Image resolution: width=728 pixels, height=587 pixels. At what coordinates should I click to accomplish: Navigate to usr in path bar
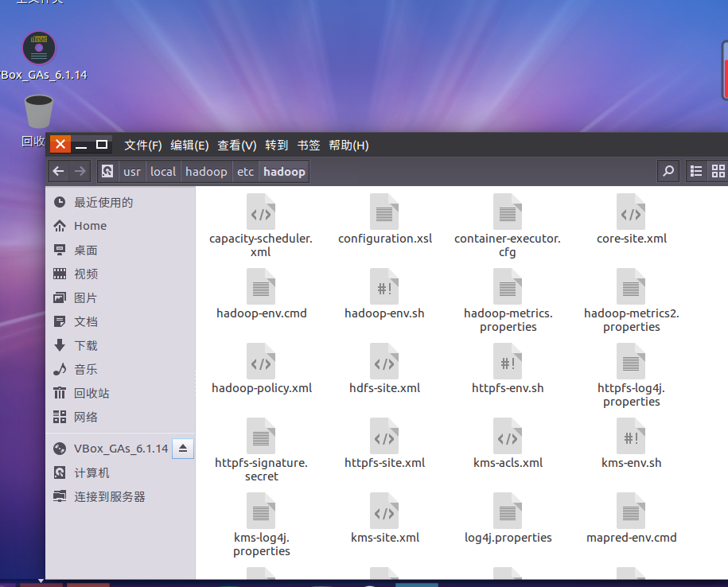tap(132, 171)
